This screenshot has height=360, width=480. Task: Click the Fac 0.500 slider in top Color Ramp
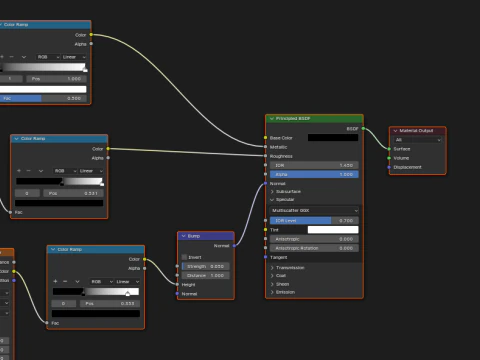43,98
